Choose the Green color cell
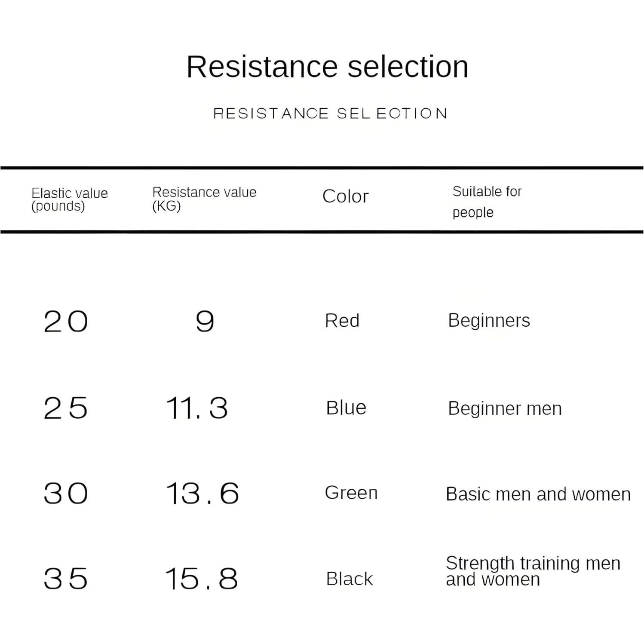The width and height of the screenshot is (644, 644). (351, 493)
